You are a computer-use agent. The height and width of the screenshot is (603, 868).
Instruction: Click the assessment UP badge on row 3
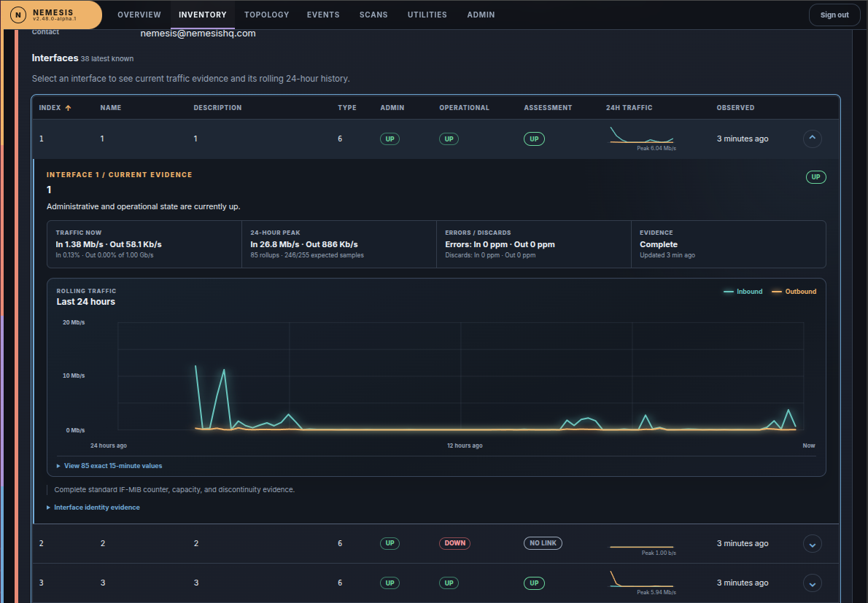[534, 583]
